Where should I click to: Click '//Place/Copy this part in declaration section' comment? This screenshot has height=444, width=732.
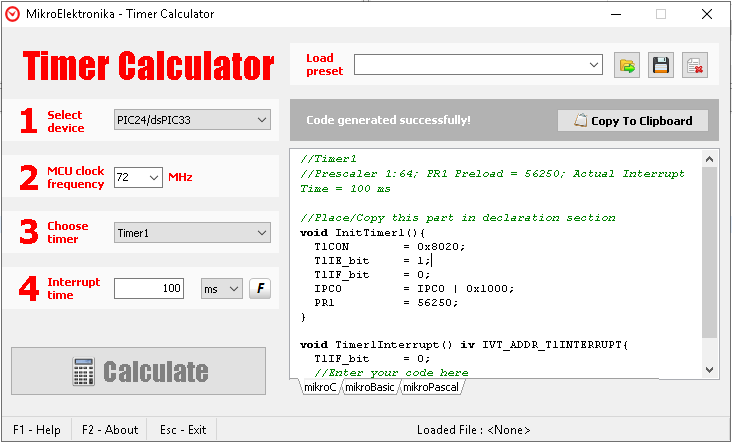458,218
